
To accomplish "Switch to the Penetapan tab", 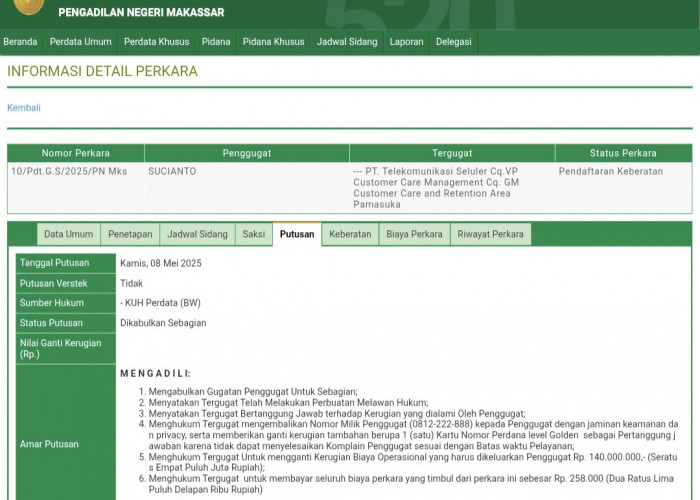I will pyautogui.click(x=130, y=234).
